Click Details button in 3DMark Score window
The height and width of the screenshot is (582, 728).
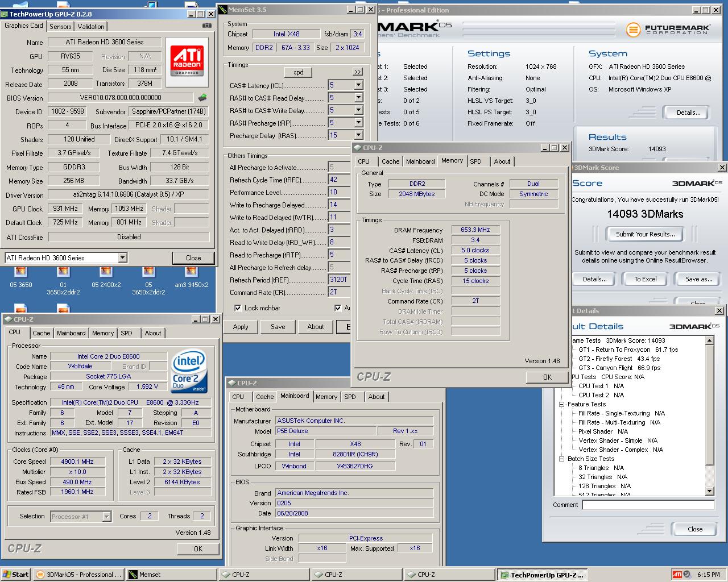594,279
